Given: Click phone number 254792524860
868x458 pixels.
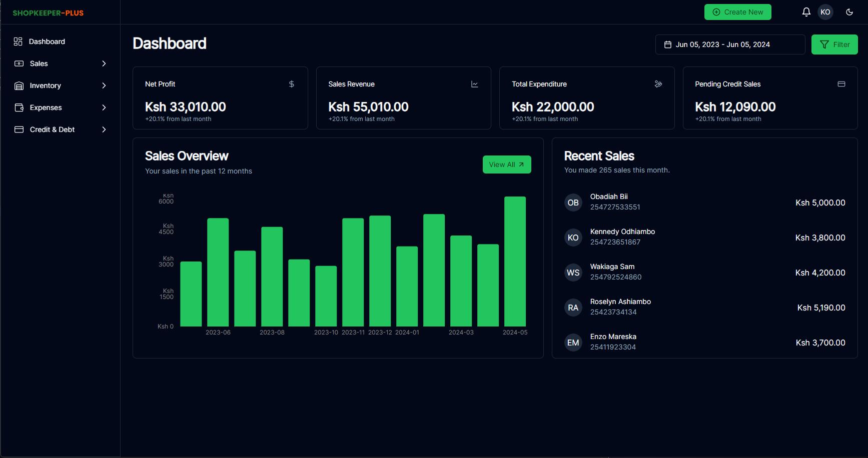Looking at the screenshot, I should [616, 277].
